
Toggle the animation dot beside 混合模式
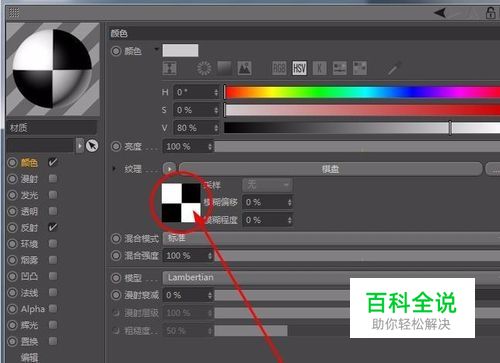click(x=116, y=238)
